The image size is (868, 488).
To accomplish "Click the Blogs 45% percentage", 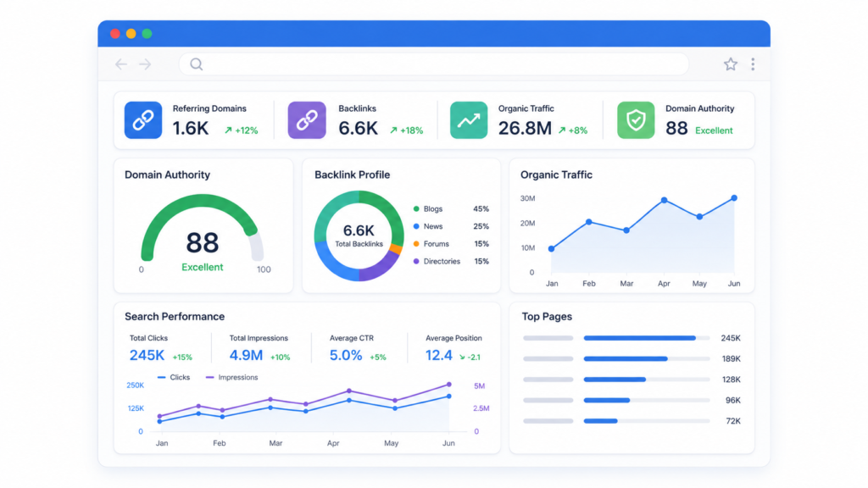I will [481, 209].
